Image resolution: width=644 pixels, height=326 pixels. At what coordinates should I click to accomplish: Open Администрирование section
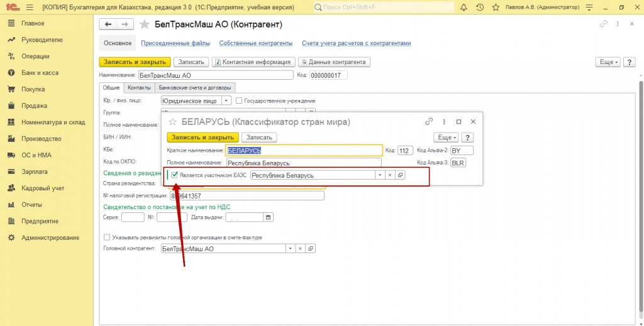(x=50, y=237)
